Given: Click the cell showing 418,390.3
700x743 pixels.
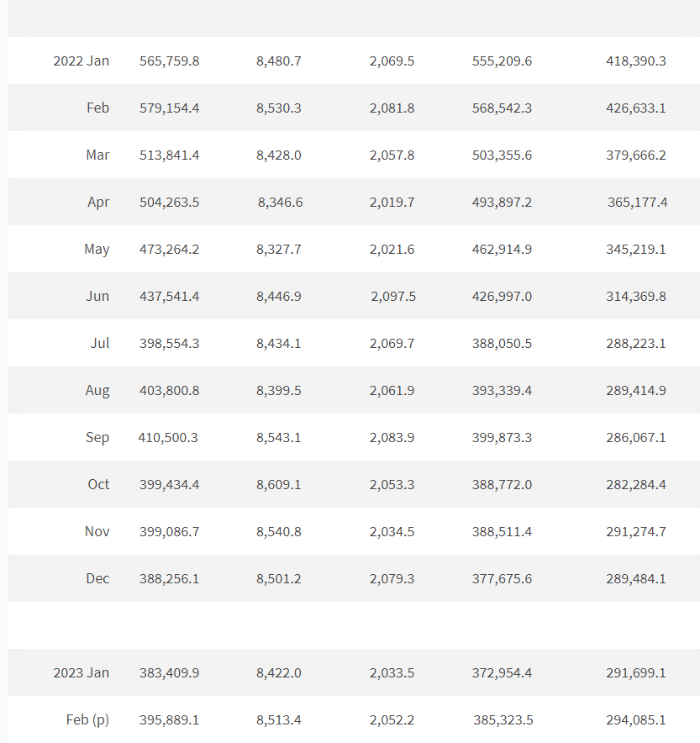Looking at the screenshot, I should pos(635,61).
